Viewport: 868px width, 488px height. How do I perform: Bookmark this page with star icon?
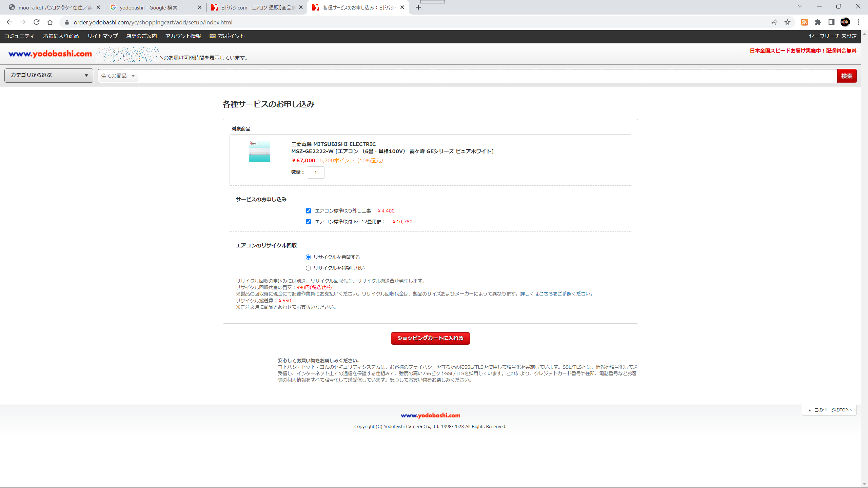(x=787, y=22)
